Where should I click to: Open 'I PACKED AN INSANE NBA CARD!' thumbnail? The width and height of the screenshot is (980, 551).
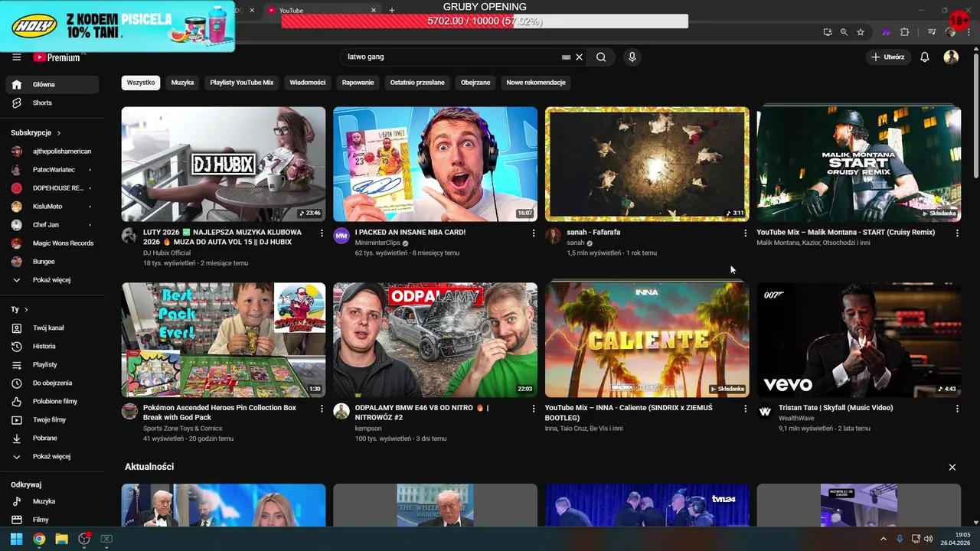click(435, 165)
